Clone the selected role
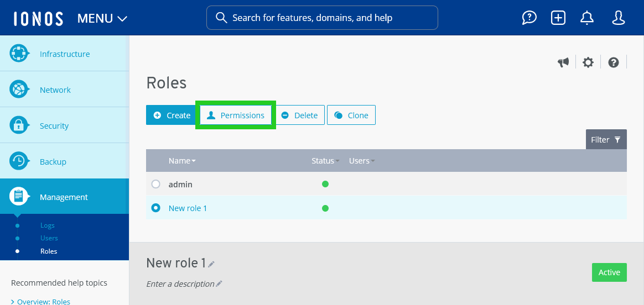Image resolution: width=644 pixels, height=305 pixels. pos(351,115)
